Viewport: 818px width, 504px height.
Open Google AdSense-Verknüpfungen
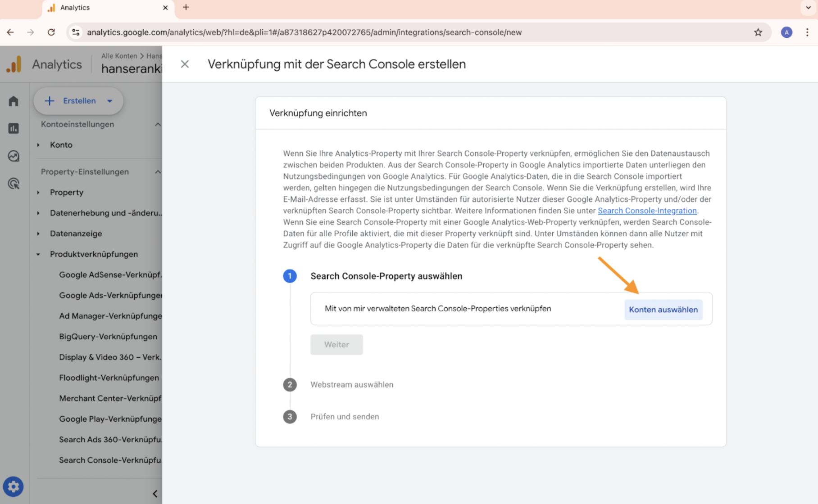pos(110,275)
